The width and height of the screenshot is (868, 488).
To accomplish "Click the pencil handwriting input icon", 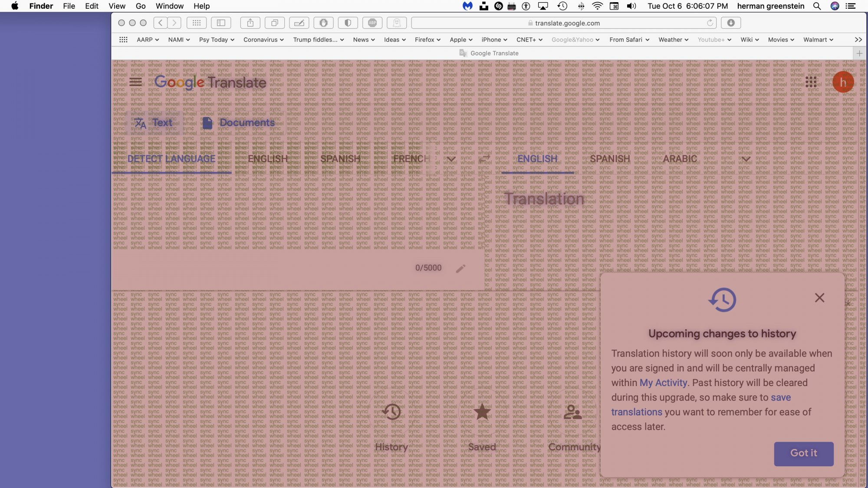I will [x=460, y=269].
